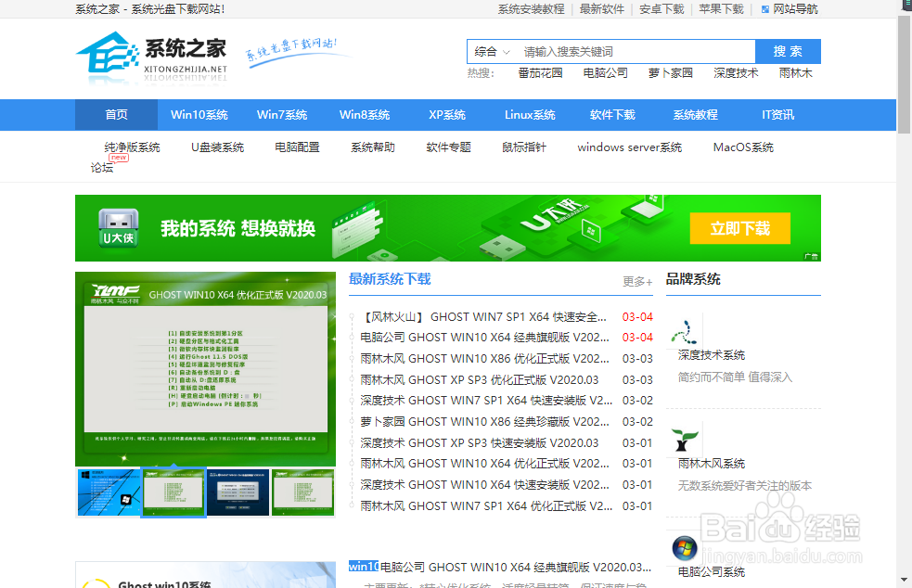Viewport: 912px width, 588px height.
Task: Open the 电脑配置 submenu link
Action: pos(297,147)
